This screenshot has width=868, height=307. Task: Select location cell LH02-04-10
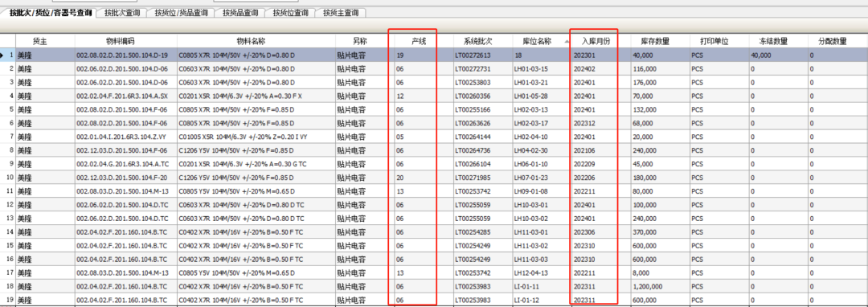pyautogui.click(x=531, y=137)
